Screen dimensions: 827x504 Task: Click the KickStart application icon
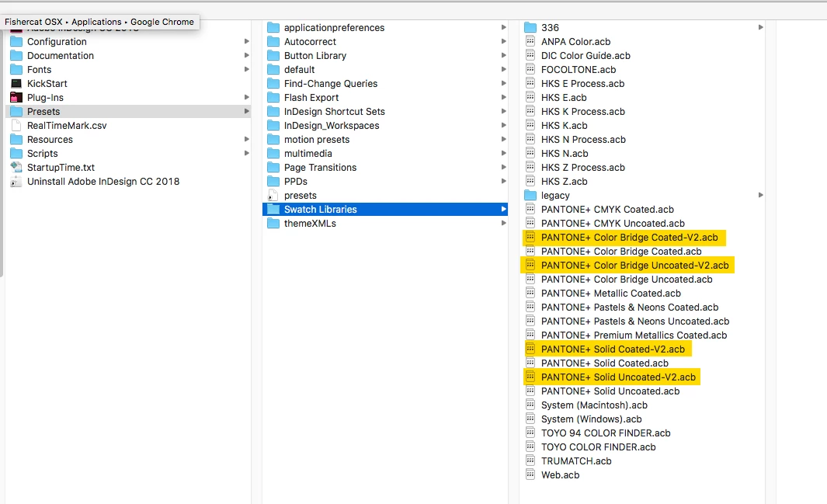click(16, 83)
